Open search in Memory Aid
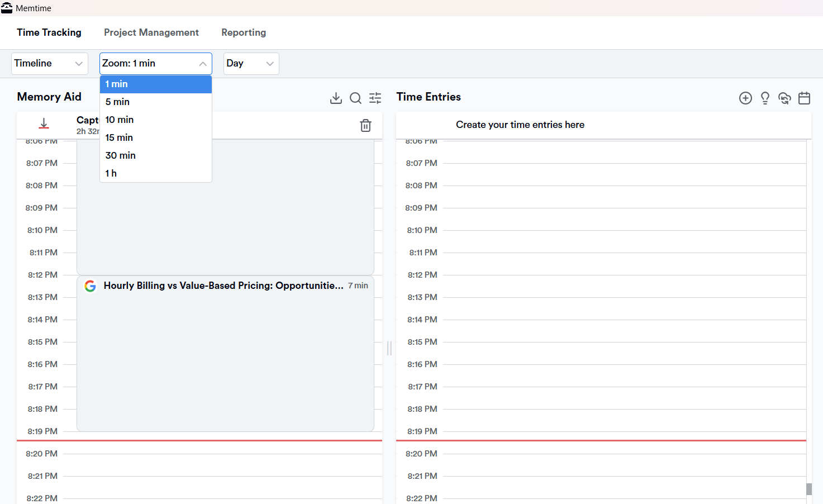Screen dimensions: 823x504 coord(355,98)
